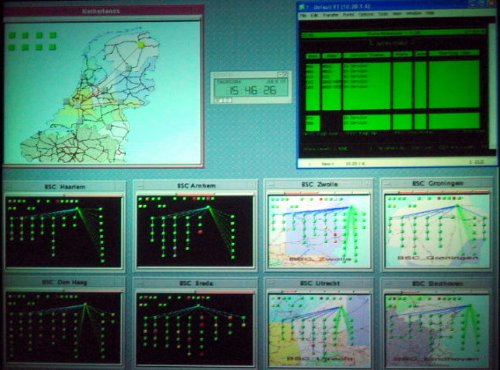
Task: Click the green Groningen node on Netherlands map
Action: [142, 45]
